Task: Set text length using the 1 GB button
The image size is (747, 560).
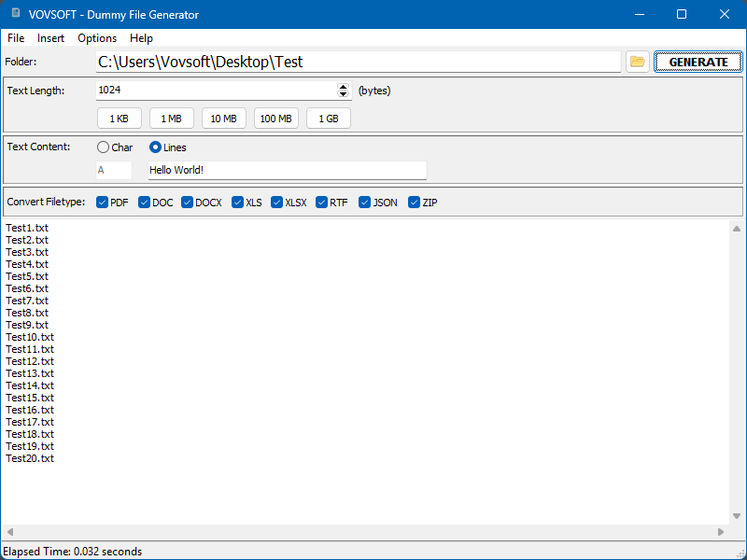Action: point(328,118)
